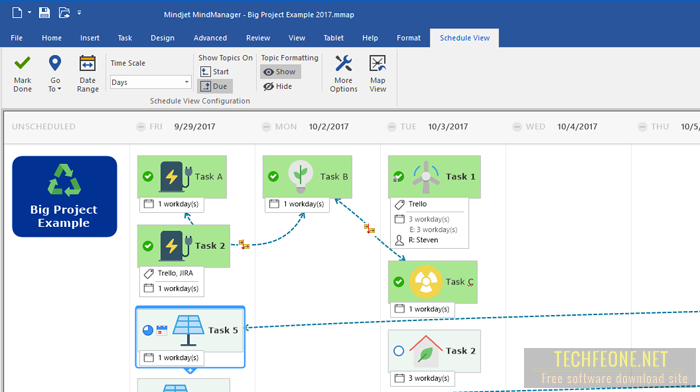Toggle Task B done checkmark
700x392 pixels.
(273, 177)
